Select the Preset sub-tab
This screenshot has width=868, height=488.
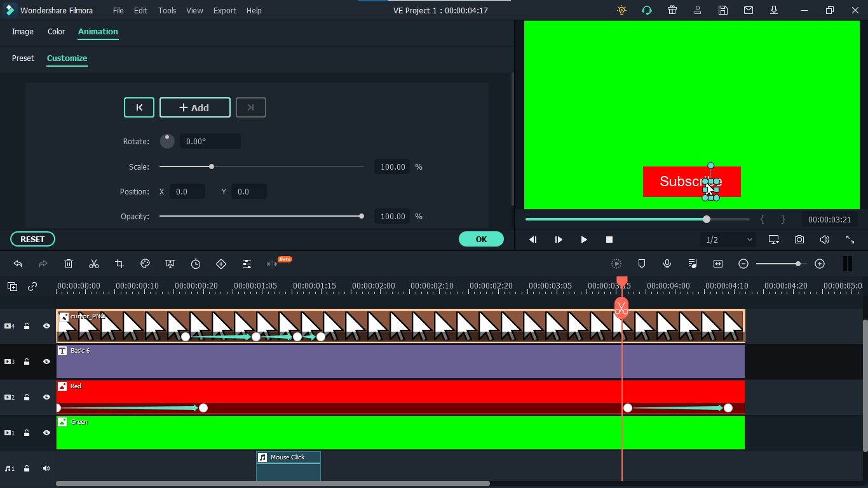(23, 58)
